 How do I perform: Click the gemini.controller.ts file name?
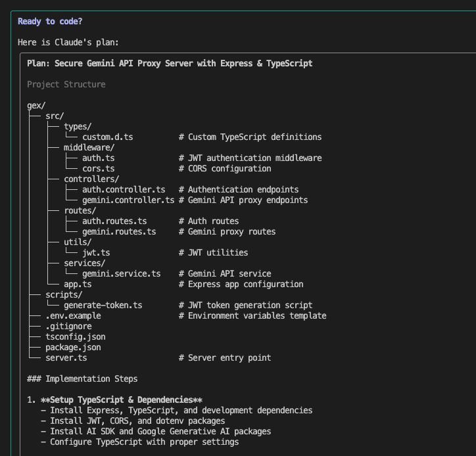tap(128, 200)
